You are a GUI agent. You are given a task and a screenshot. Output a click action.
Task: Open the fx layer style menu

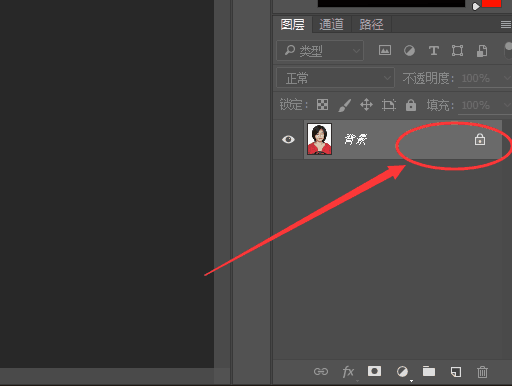[348, 371]
